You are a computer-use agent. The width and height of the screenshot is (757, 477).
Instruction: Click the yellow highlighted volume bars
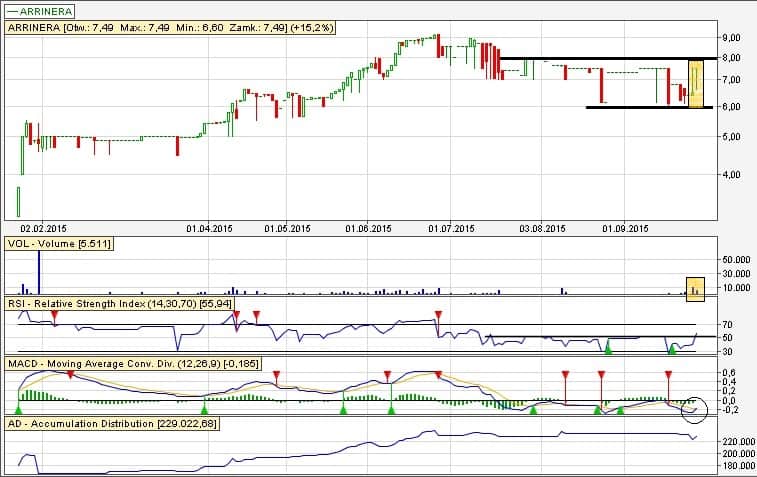[696, 287]
